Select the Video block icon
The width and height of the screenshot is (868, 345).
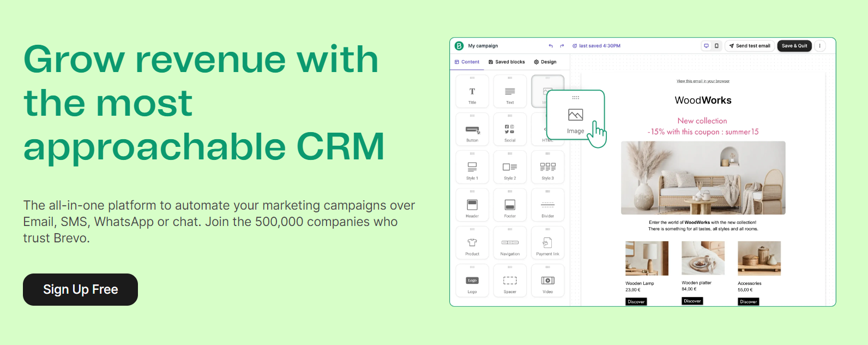(x=547, y=281)
